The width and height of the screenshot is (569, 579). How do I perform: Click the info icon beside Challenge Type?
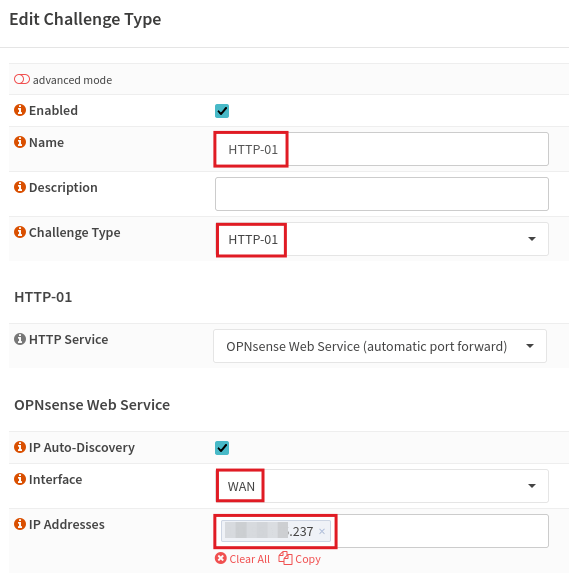[20, 232]
